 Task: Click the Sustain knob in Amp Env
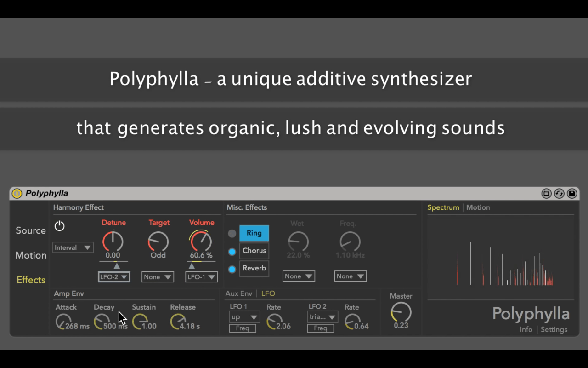click(140, 322)
